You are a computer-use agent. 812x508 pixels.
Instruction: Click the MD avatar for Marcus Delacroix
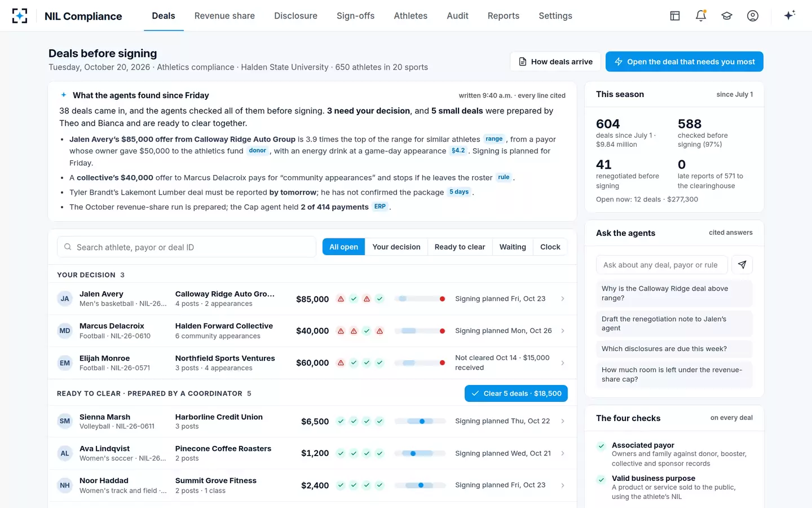pyautogui.click(x=65, y=331)
